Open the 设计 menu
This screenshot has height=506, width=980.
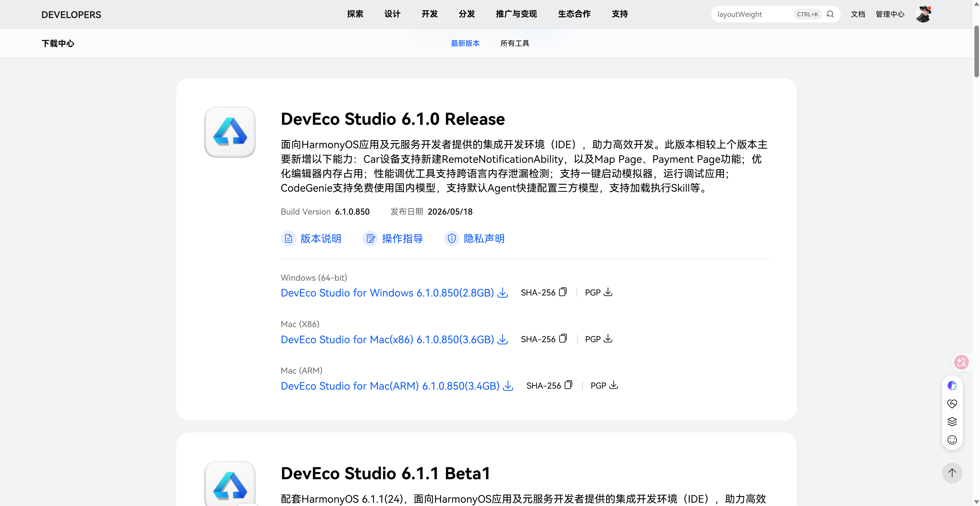click(392, 14)
